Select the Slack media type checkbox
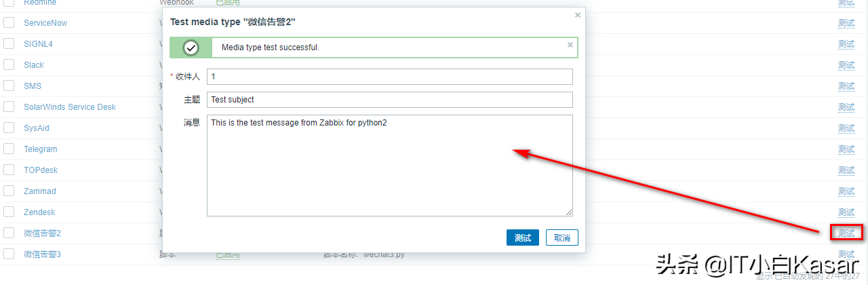This screenshot has height=285, width=868. (9, 64)
